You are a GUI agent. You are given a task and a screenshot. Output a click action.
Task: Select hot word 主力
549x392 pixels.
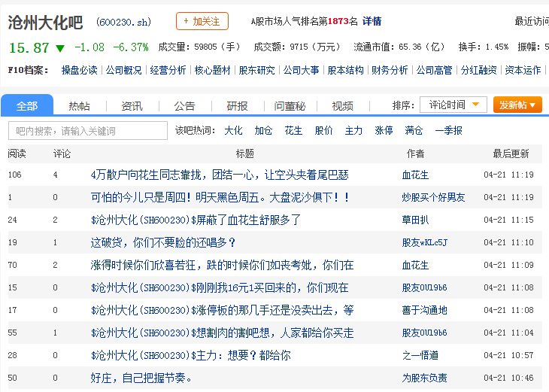353,131
